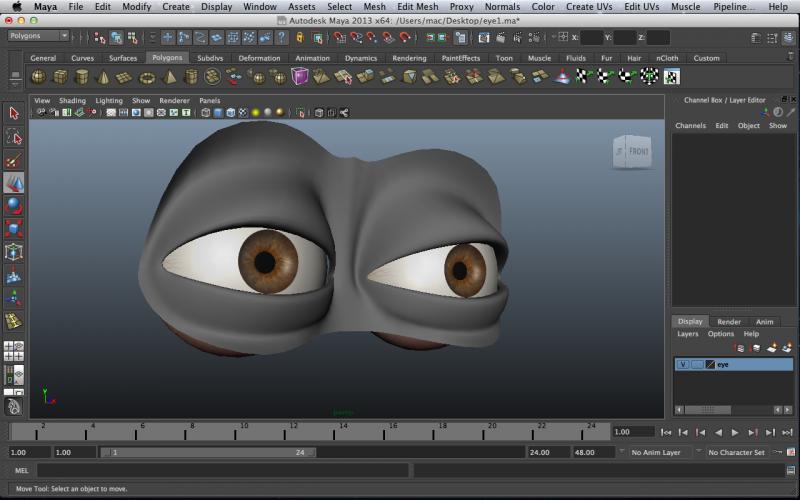Click the purple cube shelf icon
Image resolution: width=800 pixels, height=500 pixels.
[x=300, y=77]
